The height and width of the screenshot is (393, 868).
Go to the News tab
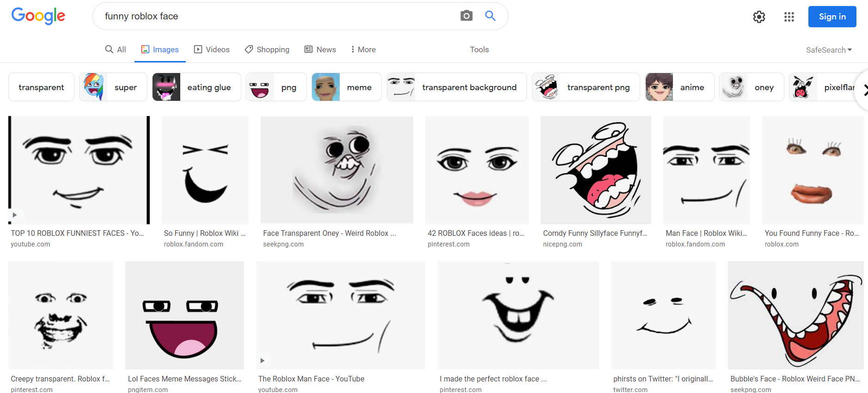(x=320, y=49)
